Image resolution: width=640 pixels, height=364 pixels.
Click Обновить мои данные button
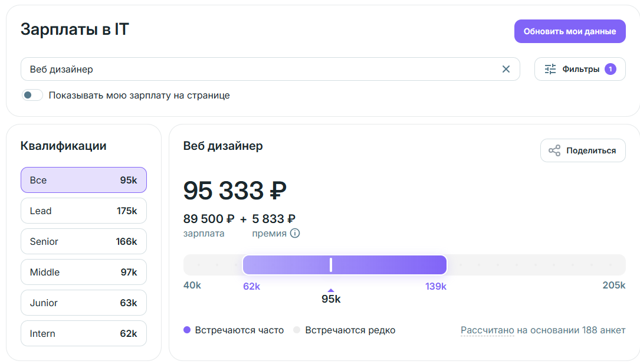point(570,31)
